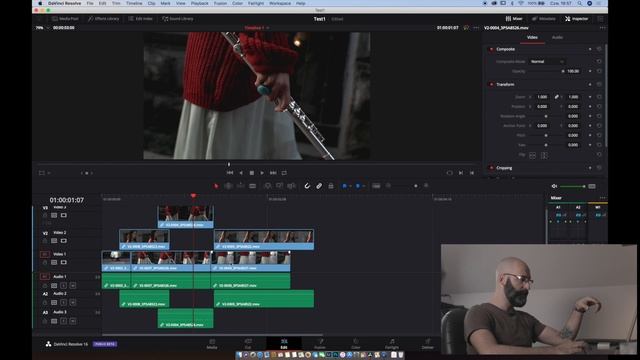Stop timeline playback
Screen dimensions: 640x360
252,173
